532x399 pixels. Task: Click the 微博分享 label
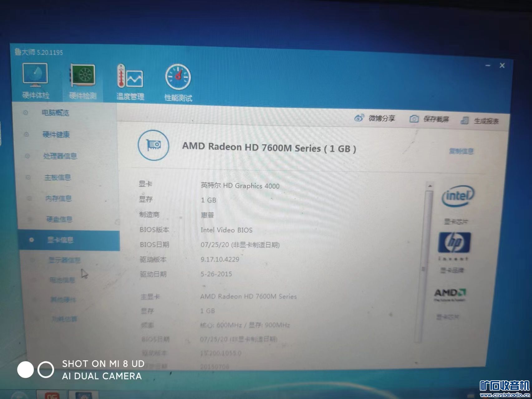tap(382, 118)
